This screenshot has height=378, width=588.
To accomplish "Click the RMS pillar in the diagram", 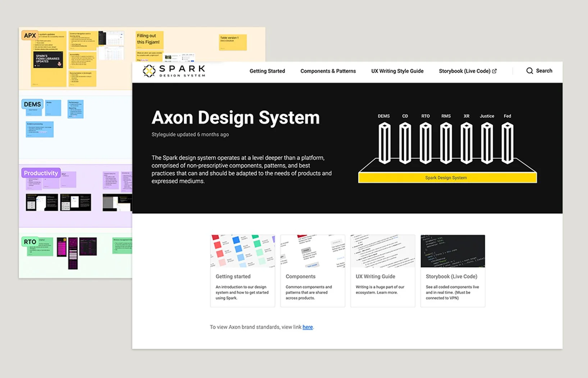I will (446, 143).
